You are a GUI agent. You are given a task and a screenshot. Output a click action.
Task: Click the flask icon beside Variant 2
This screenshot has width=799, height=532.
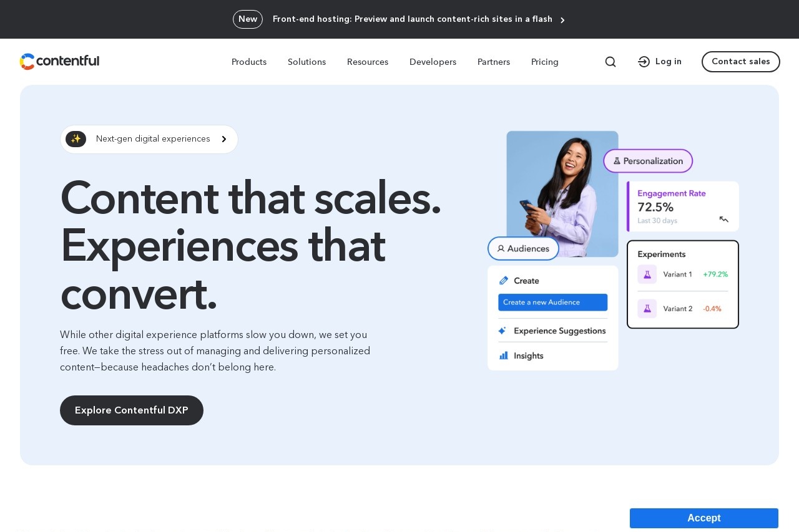click(x=647, y=309)
